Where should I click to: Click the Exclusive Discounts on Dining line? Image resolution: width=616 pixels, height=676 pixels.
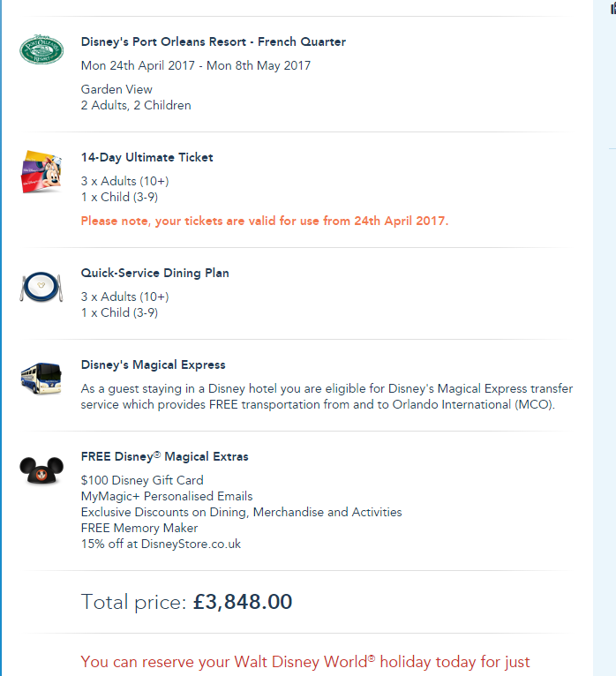click(241, 512)
